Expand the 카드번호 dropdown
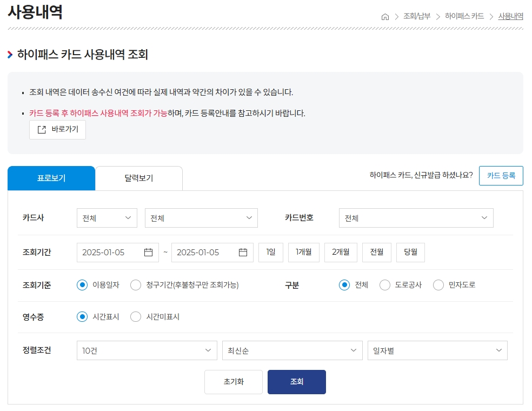 click(x=416, y=218)
